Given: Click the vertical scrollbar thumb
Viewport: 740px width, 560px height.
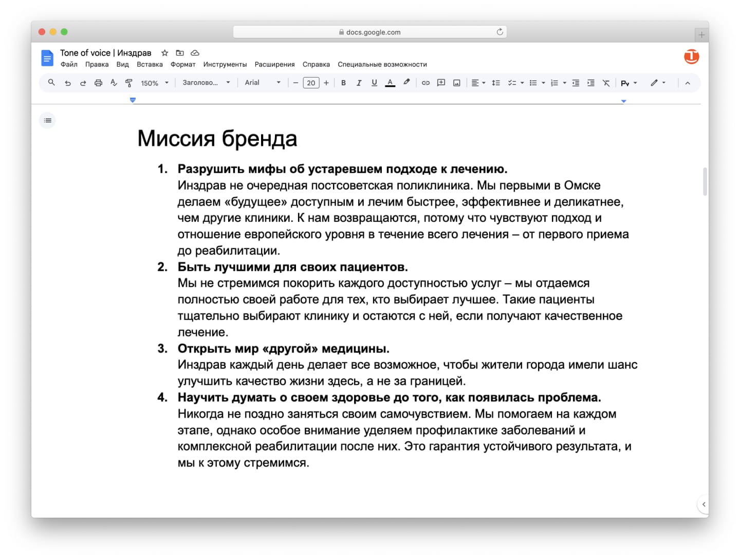Looking at the screenshot, I should click(x=705, y=181).
